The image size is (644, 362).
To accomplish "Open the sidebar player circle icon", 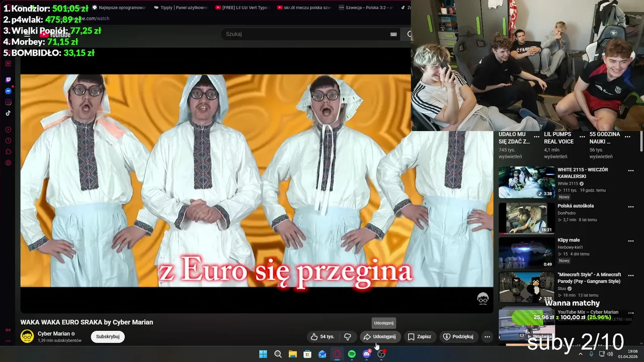I will (x=8, y=130).
